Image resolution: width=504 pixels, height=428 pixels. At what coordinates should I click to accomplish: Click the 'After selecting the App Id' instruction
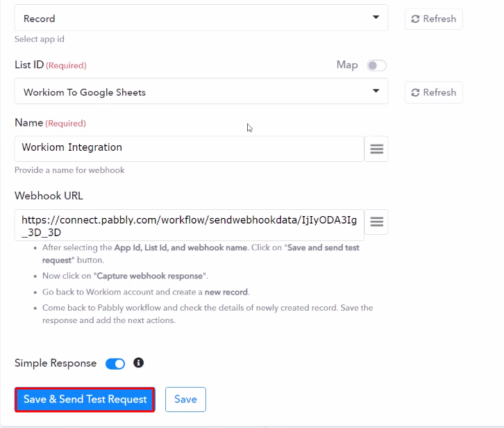point(201,254)
